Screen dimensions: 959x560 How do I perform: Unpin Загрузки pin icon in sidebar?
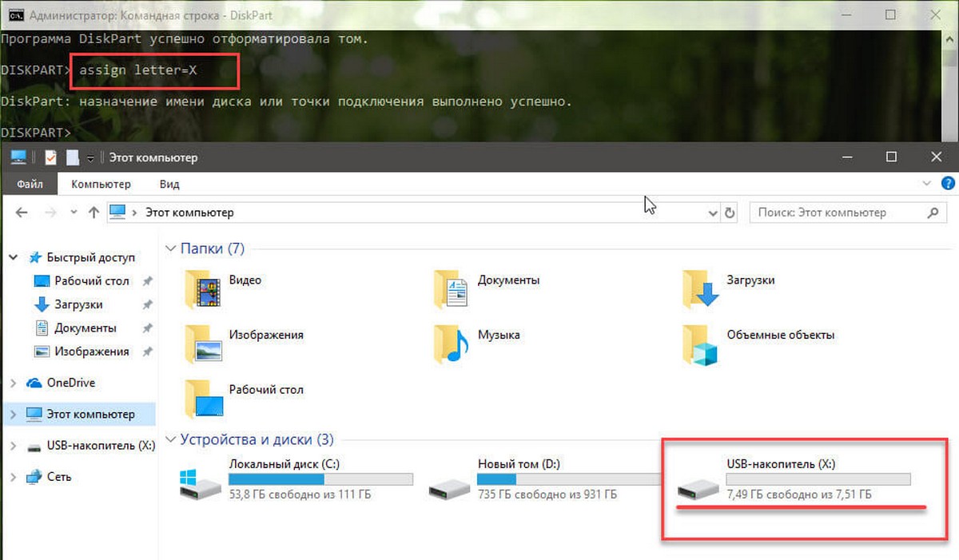[x=147, y=304]
